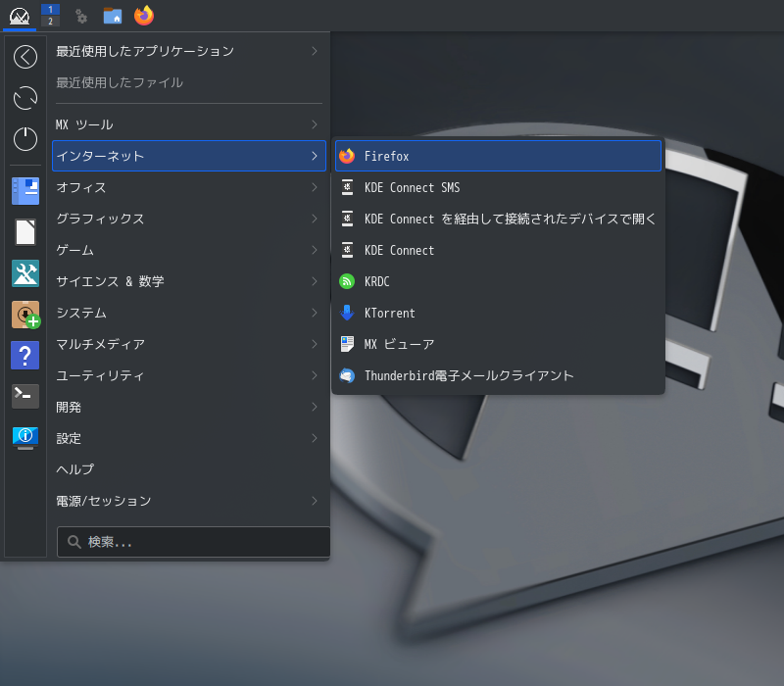Viewport: 784px width, 686px height.
Task: Open the ユーティリティ category
Action: (189, 375)
